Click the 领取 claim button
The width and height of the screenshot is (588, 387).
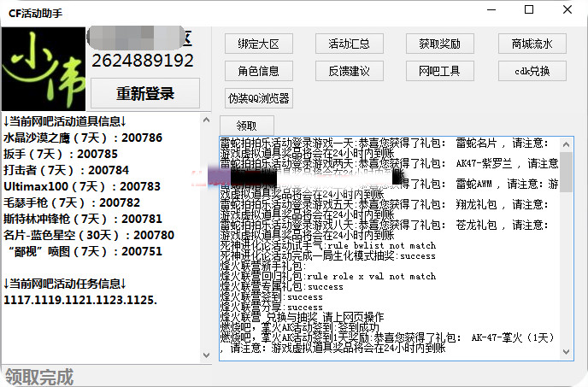(x=247, y=126)
